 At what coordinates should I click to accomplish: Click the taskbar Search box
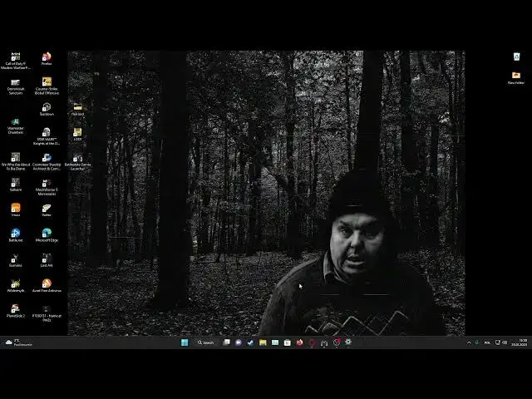[205, 342]
